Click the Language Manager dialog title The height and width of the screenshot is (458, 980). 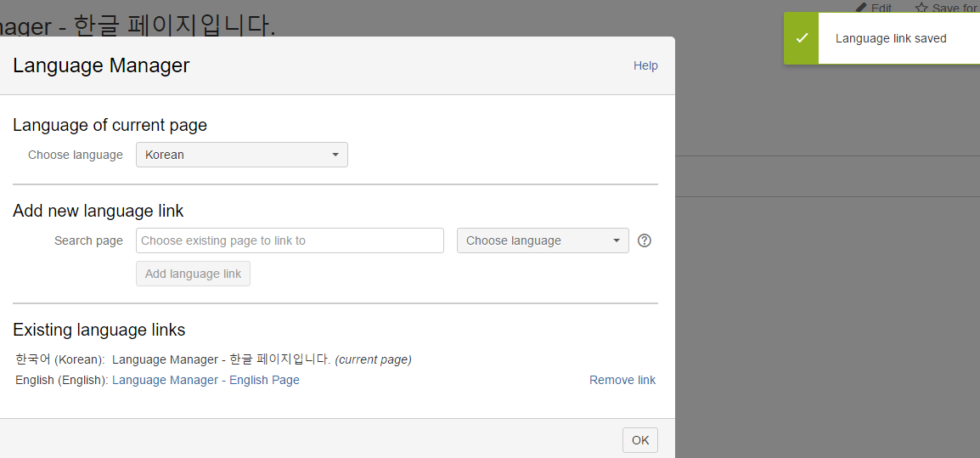(101, 65)
